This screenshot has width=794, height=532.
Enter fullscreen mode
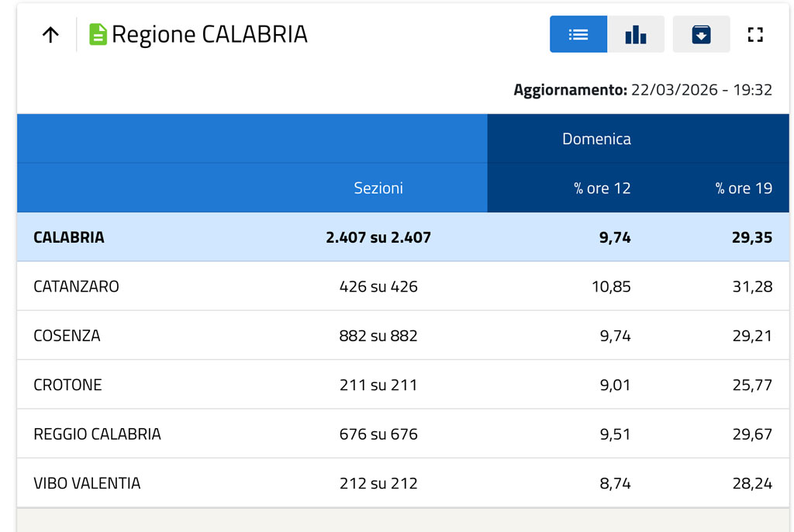[x=754, y=34]
